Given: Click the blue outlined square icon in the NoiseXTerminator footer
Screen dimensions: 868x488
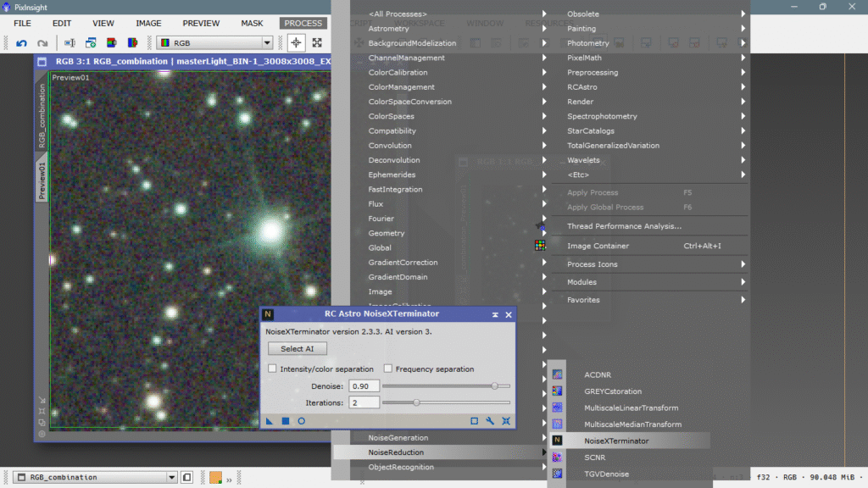Looking at the screenshot, I should click(x=475, y=421).
